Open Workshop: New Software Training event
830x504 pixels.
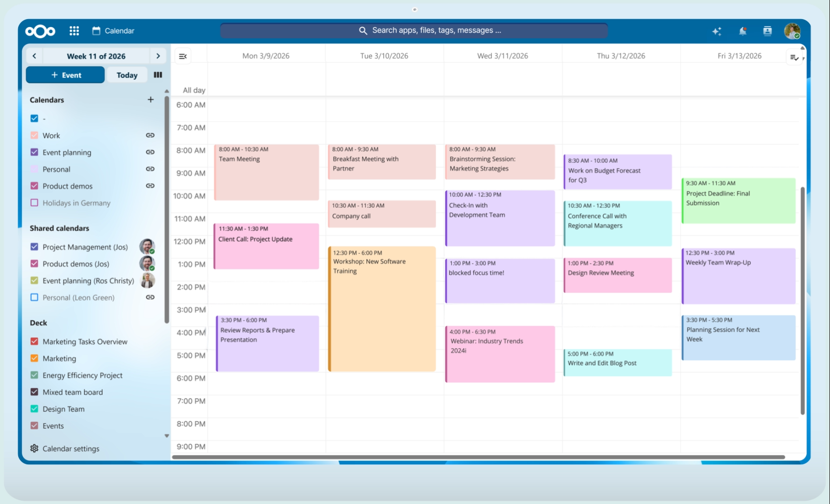382,309
